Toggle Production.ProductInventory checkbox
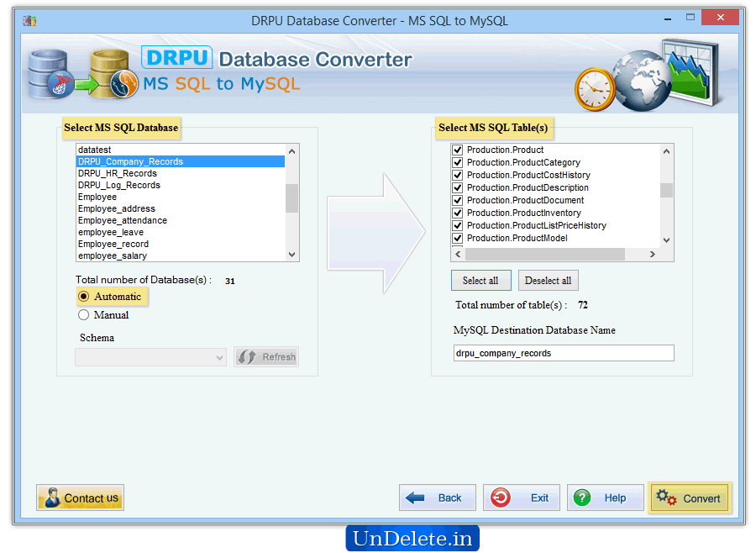756x553 pixels. [458, 213]
